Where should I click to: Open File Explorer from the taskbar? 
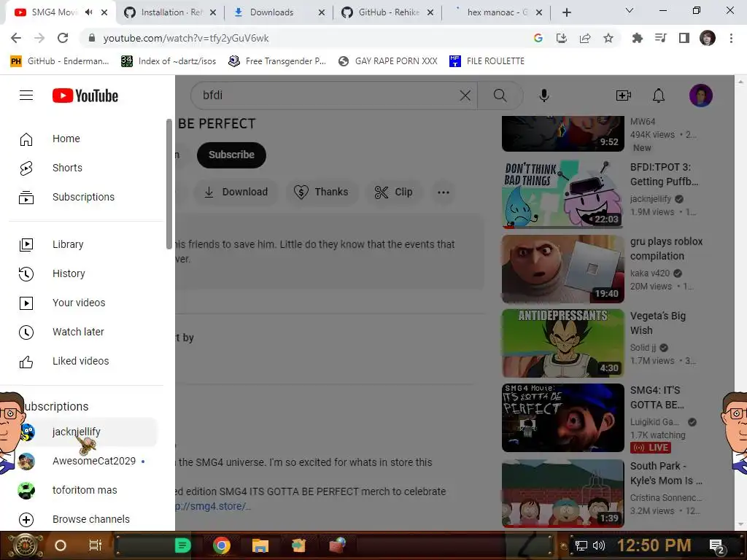point(260,545)
